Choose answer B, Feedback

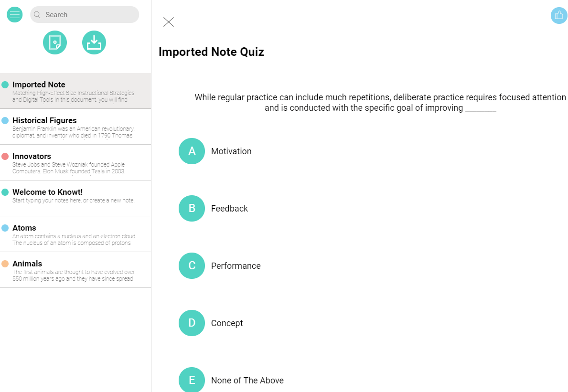[192, 209]
